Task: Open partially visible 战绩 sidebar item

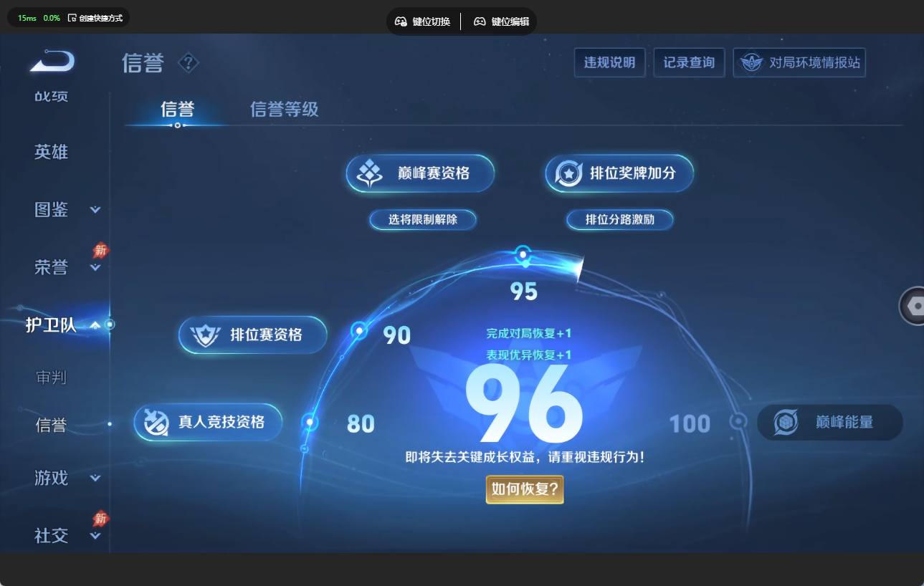Action: pos(51,96)
